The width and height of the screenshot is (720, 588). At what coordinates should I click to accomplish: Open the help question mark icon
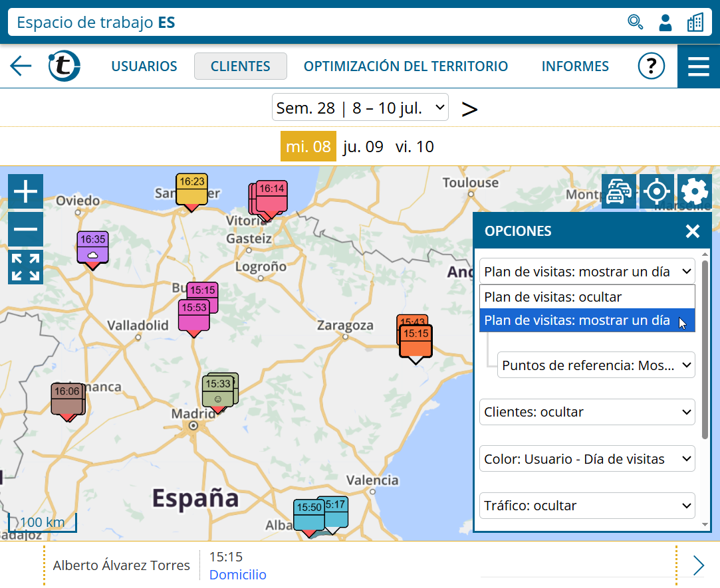click(651, 66)
